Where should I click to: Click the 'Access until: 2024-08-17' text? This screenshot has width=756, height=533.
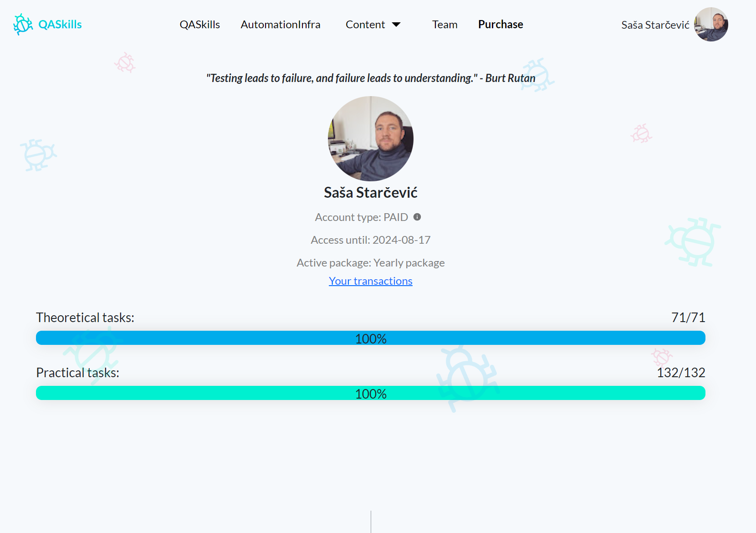371,240
